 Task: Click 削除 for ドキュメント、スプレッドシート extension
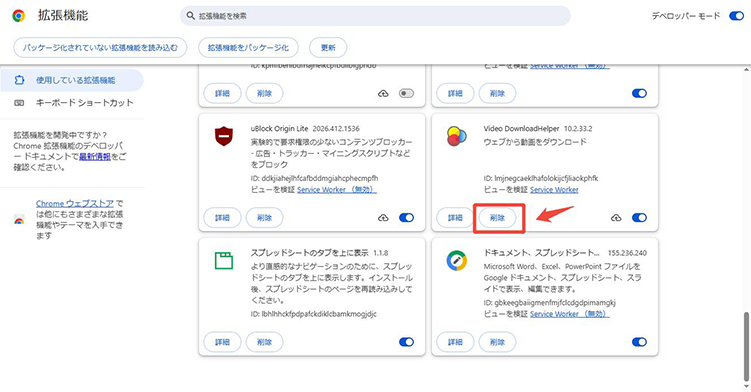[497, 342]
